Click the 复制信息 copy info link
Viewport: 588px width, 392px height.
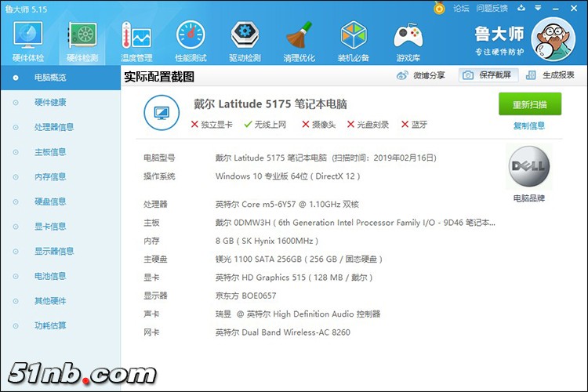[529, 125]
